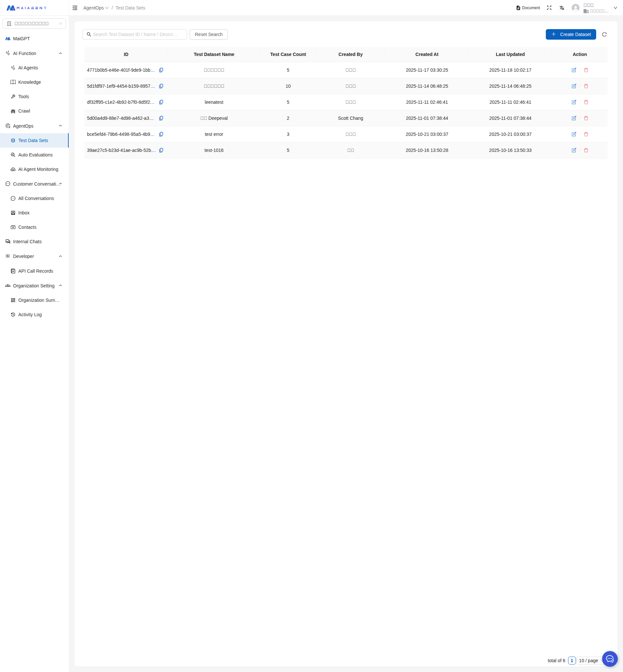Toggle fullscreen mode icon in header

click(x=549, y=8)
